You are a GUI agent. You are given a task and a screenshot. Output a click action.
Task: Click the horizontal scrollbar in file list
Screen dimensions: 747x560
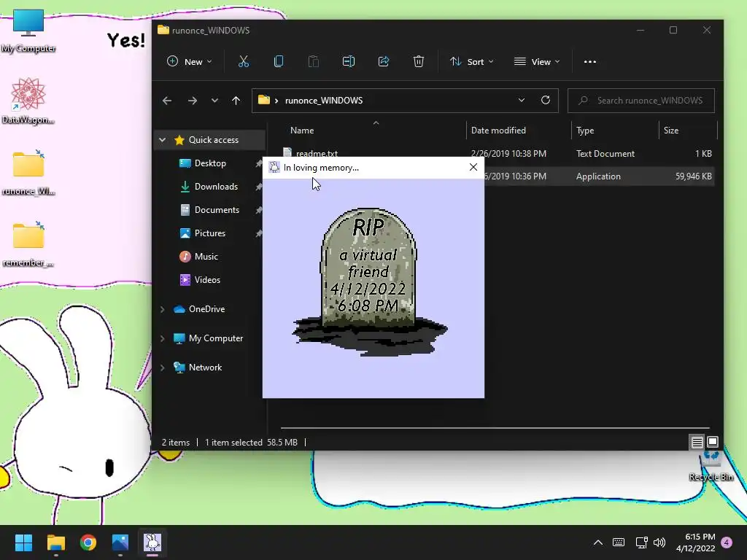[495, 428]
